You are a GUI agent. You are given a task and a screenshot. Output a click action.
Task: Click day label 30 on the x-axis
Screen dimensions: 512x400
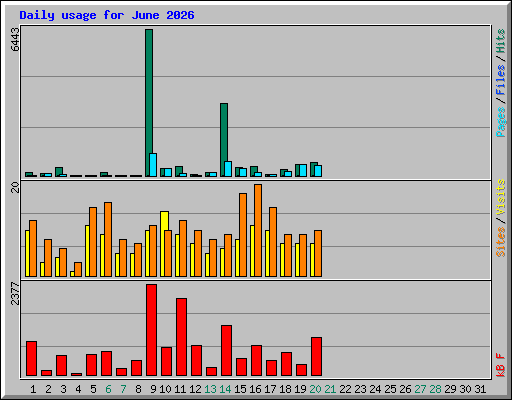point(465,389)
